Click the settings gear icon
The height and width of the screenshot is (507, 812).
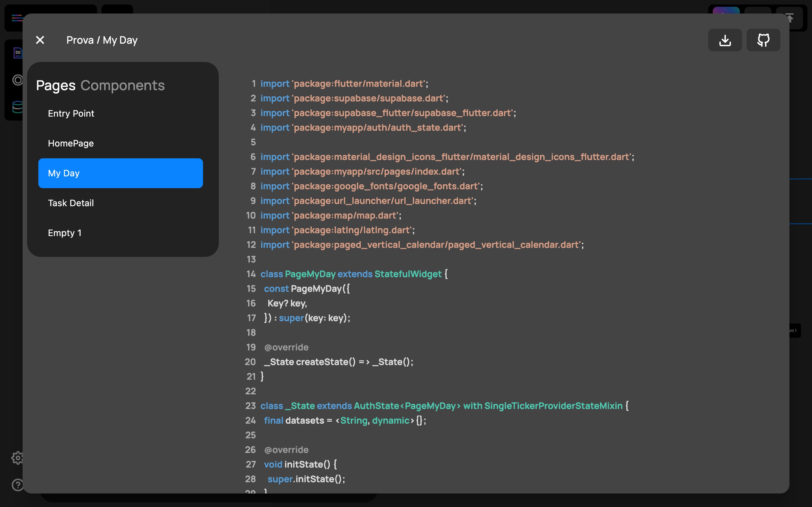point(17,458)
